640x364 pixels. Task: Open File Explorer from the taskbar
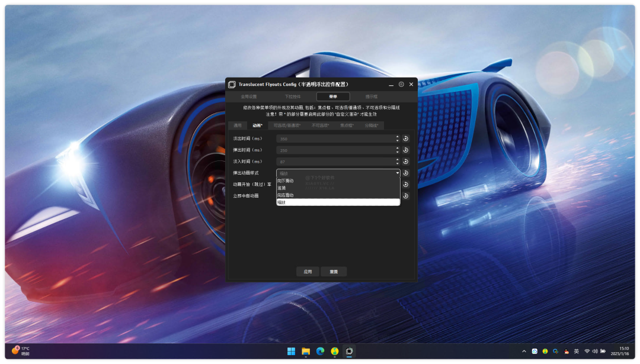coord(306,351)
